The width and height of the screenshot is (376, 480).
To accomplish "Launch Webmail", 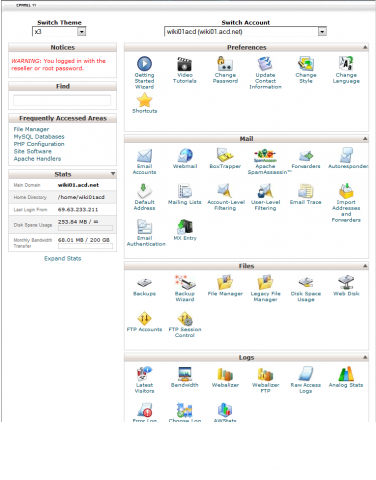I will [185, 159].
